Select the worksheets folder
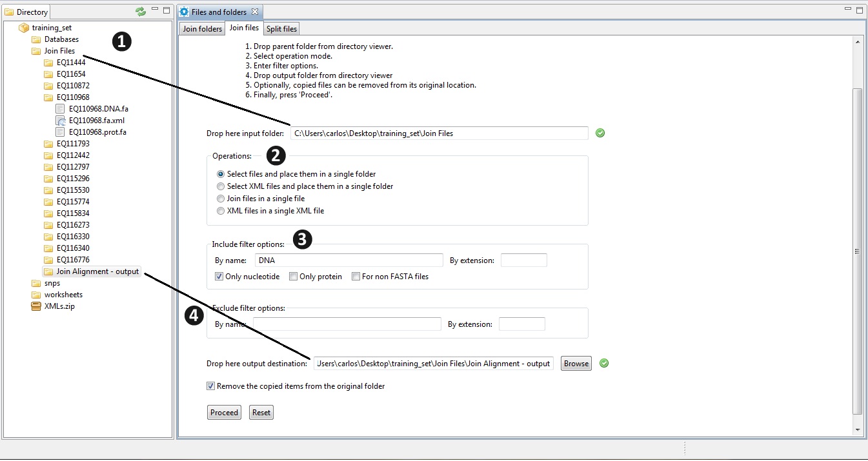 pos(63,295)
